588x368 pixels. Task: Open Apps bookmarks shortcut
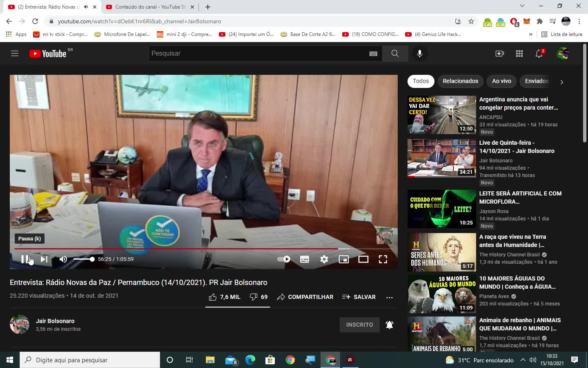click(16, 34)
